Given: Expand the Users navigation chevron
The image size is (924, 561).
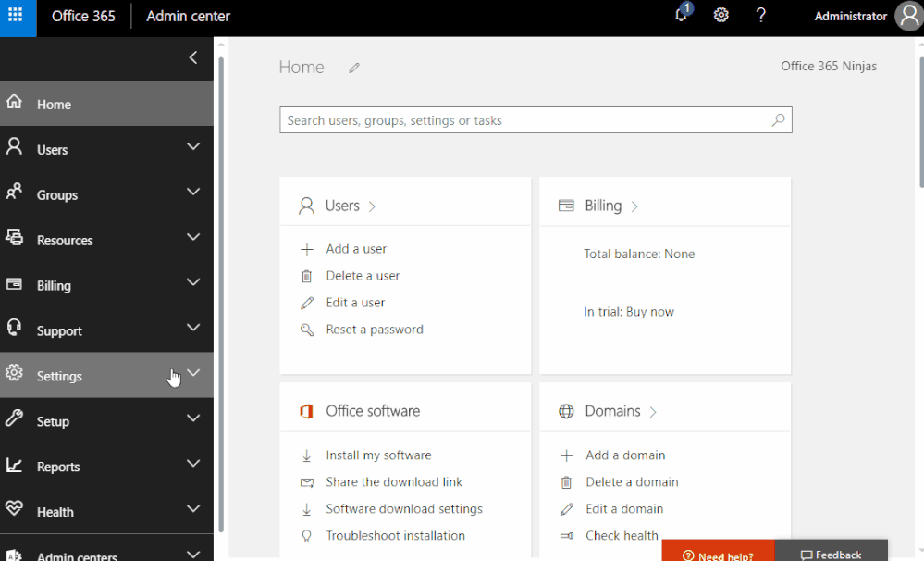Looking at the screenshot, I should pos(193,146).
